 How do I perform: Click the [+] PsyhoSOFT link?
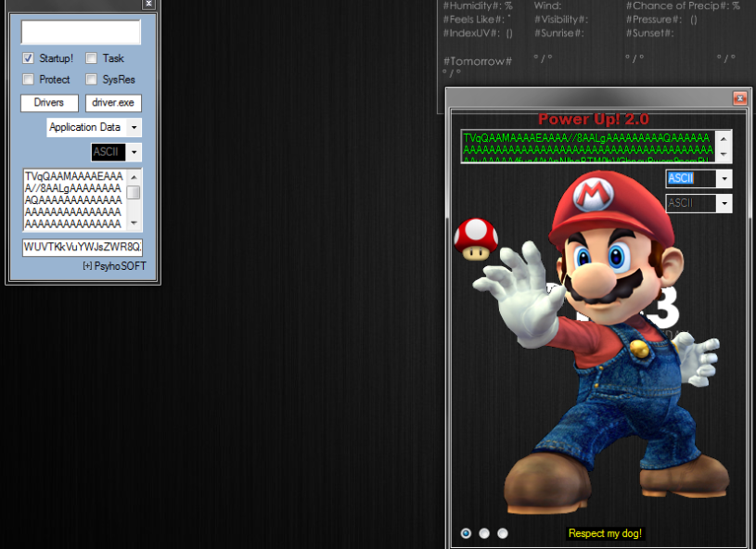(x=114, y=266)
